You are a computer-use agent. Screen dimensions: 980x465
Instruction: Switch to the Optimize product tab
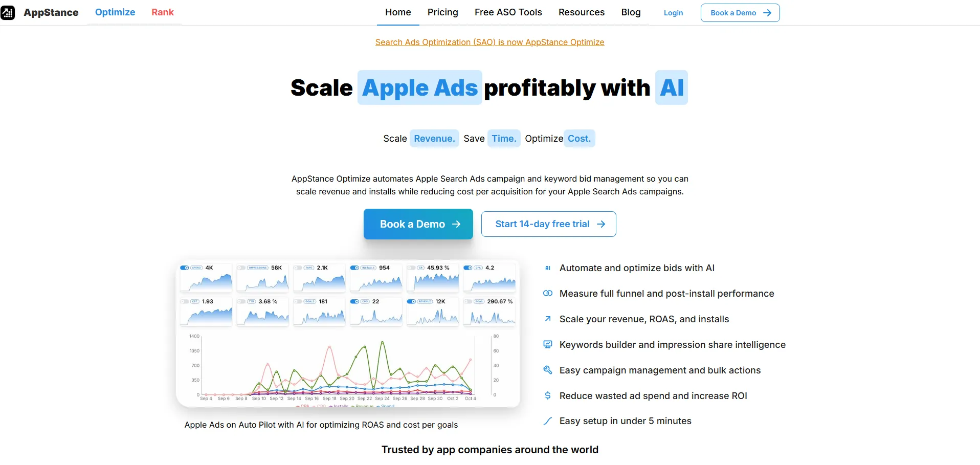[115, 12]
